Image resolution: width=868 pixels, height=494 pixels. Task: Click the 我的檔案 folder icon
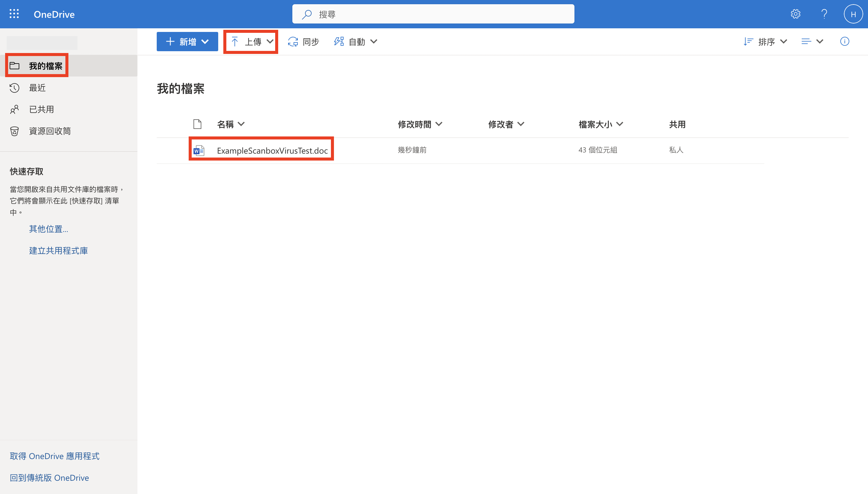[14, 66]
